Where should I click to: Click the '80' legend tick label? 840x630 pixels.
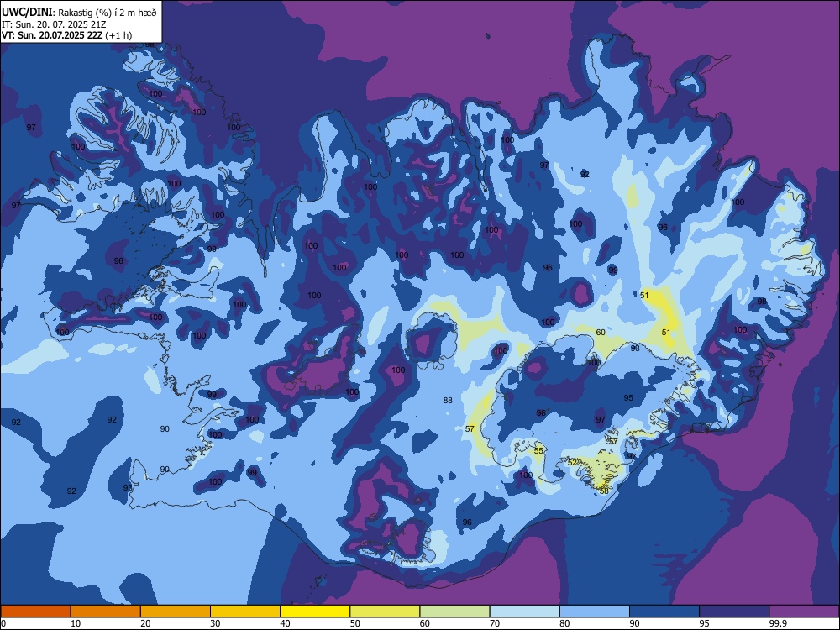pyautogui.click(x=564, y=623)
